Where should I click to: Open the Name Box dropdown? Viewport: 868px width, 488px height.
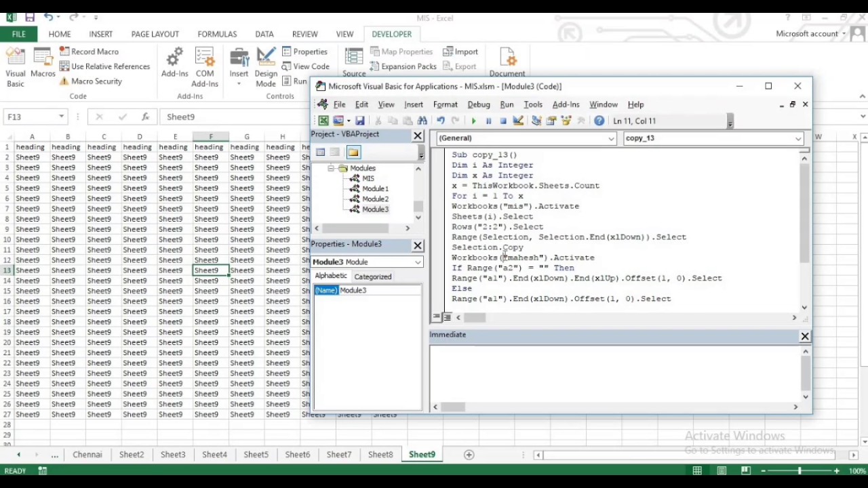(61, 117)
